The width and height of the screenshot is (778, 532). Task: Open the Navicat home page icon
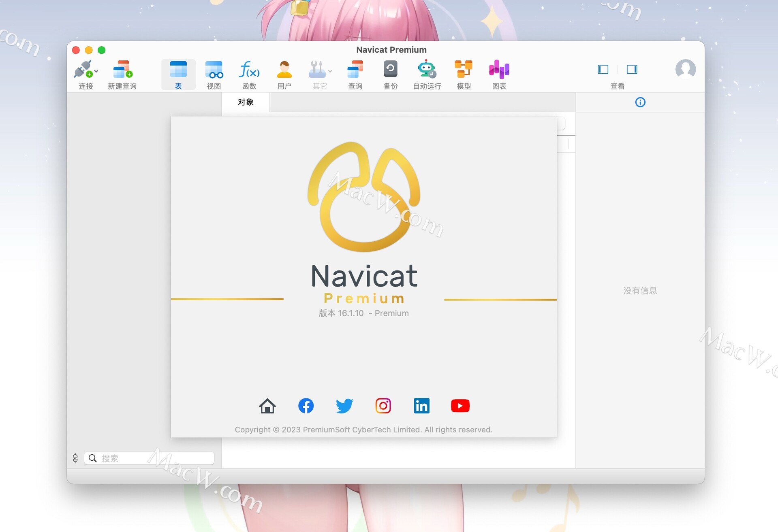pos(267,406)
